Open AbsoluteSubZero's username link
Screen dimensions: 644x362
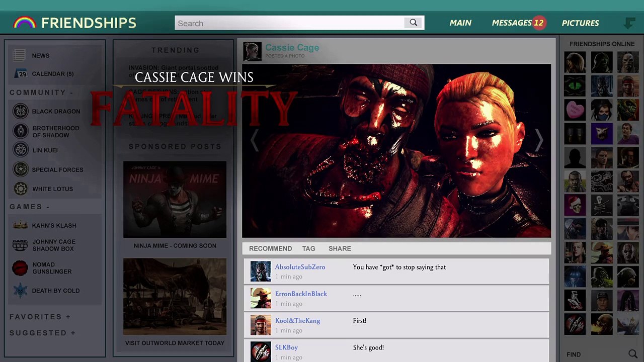coord(300,267)
